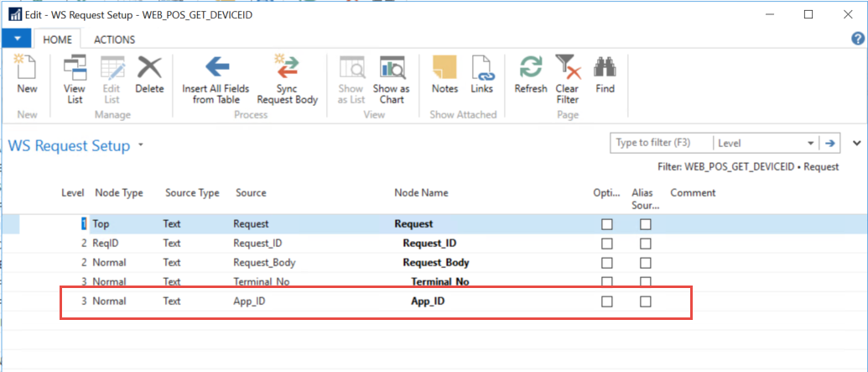Toggle Alias Source checkbox for Request_ID row
Image resolution: width=868 pixels, height=372 pixels.
645,244
